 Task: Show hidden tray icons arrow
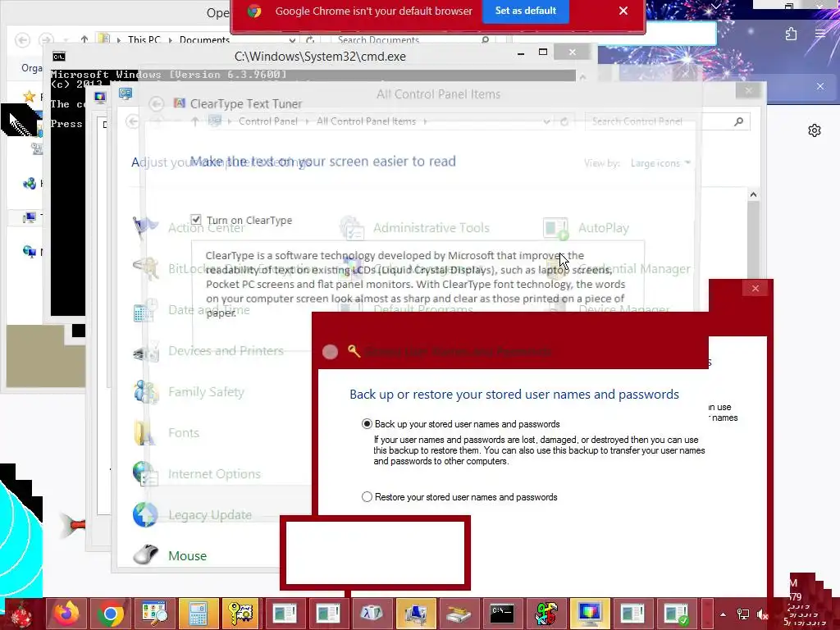pyautogui.click(x=723, y=614)
